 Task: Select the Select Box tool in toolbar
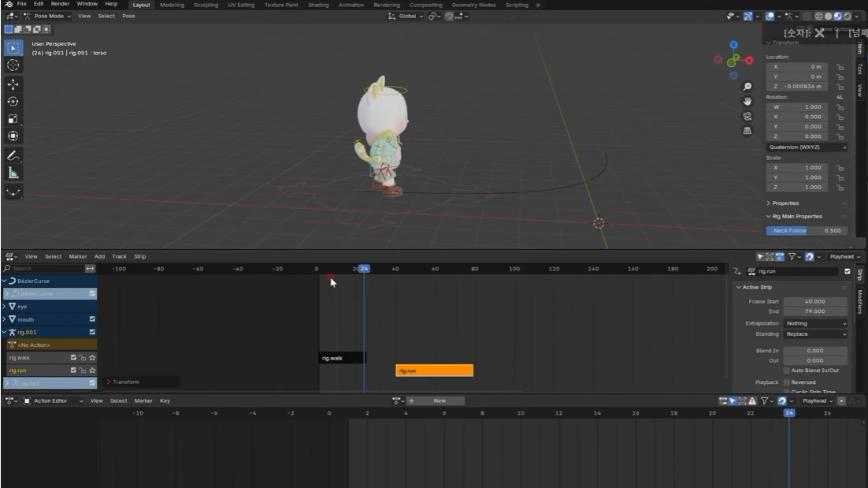click(x=13, y=48)
